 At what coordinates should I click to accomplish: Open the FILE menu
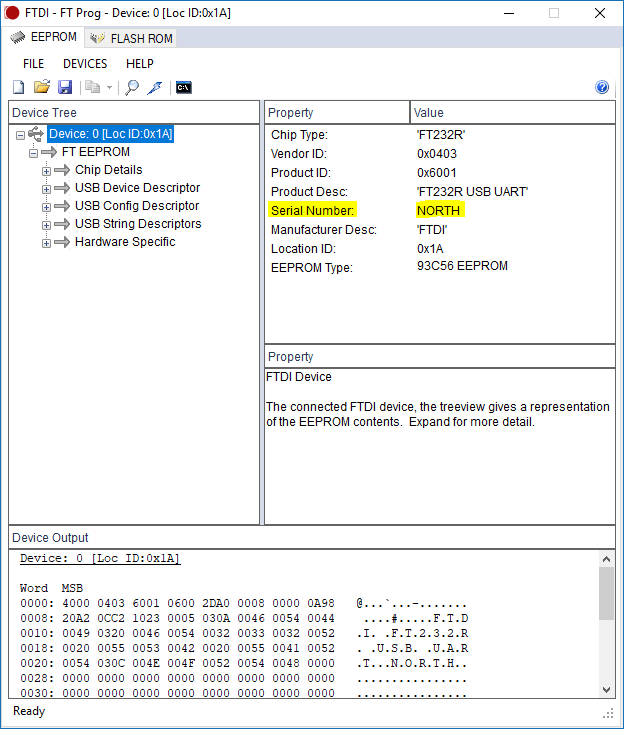click(x=34, y=64)
